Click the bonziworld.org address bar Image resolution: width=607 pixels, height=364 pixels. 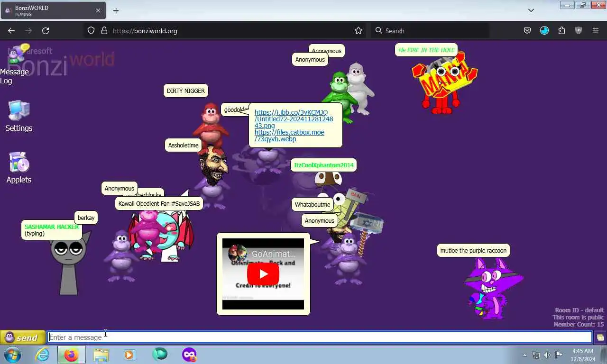[225, 31]
